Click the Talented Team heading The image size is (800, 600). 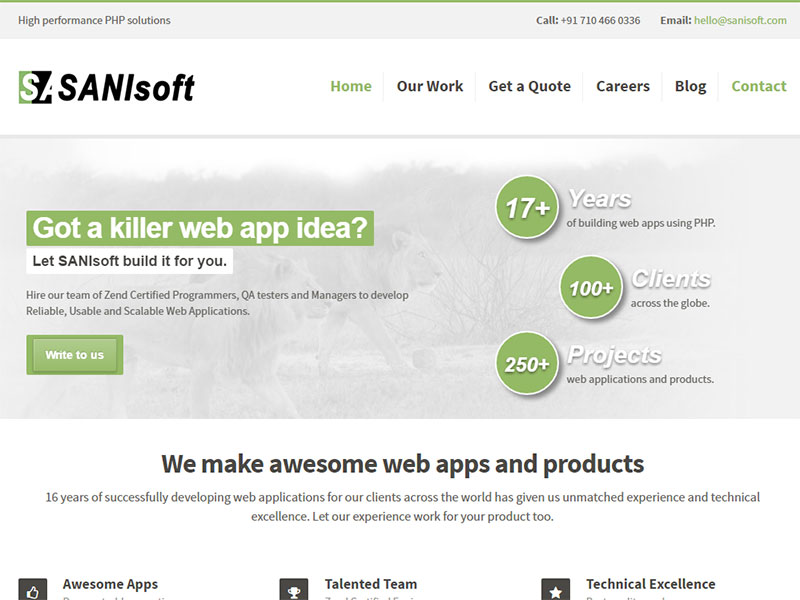pyautogui.click(x=371, y=584)
